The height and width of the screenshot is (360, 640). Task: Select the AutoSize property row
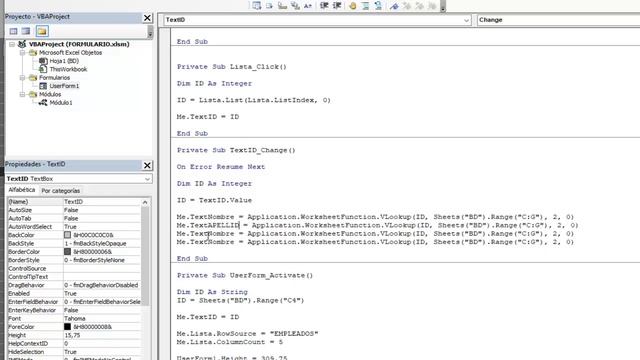click(x=74, y=210)
